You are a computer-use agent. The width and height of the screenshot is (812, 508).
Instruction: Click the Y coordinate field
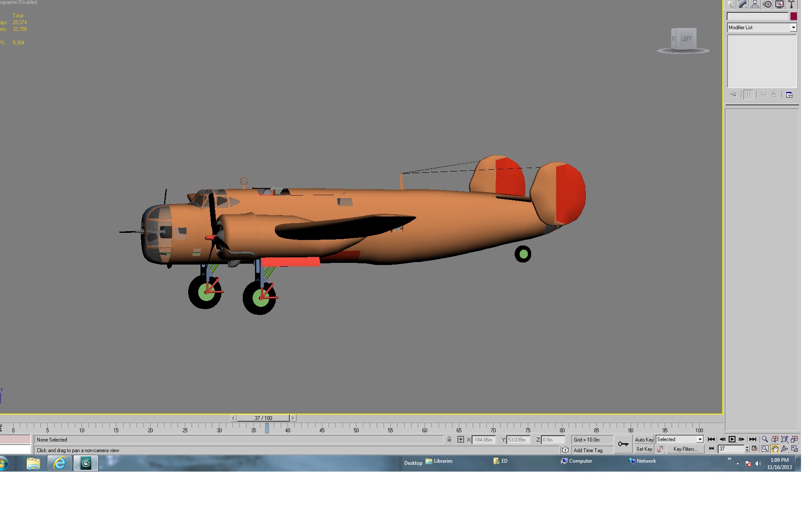518,440
